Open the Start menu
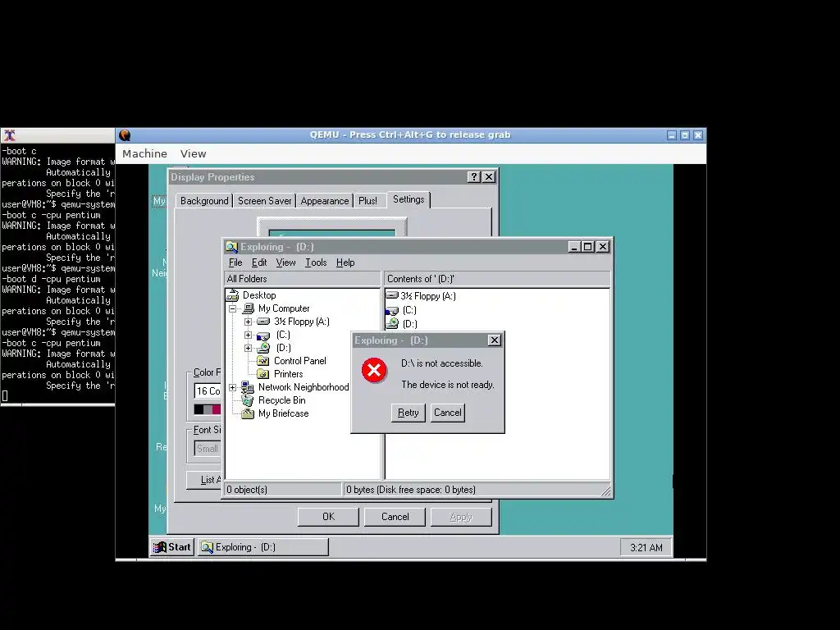The height and width of the screenshot is (630, 840). [172, 547]
